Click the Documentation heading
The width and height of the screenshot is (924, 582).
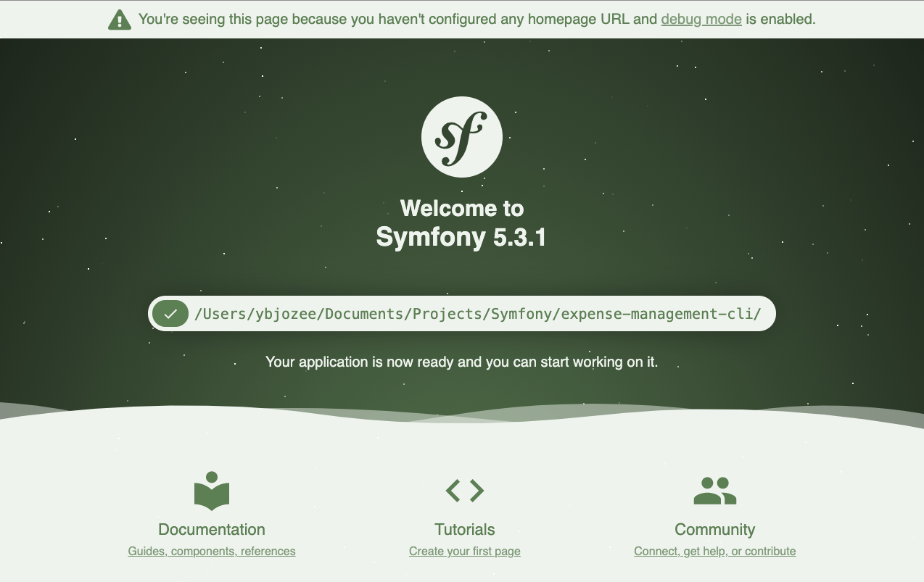[x=212, y=529]
